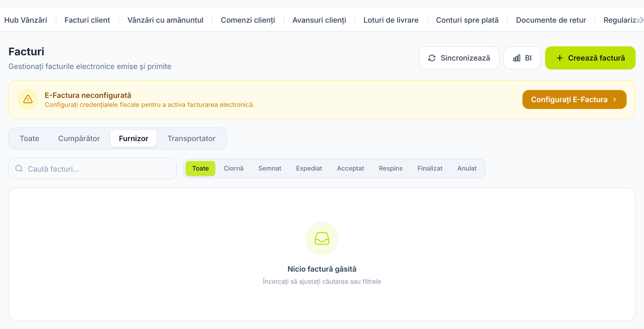644x329 pixels.
Task: Click the sync arrows icon
Action: click(432, 58)
